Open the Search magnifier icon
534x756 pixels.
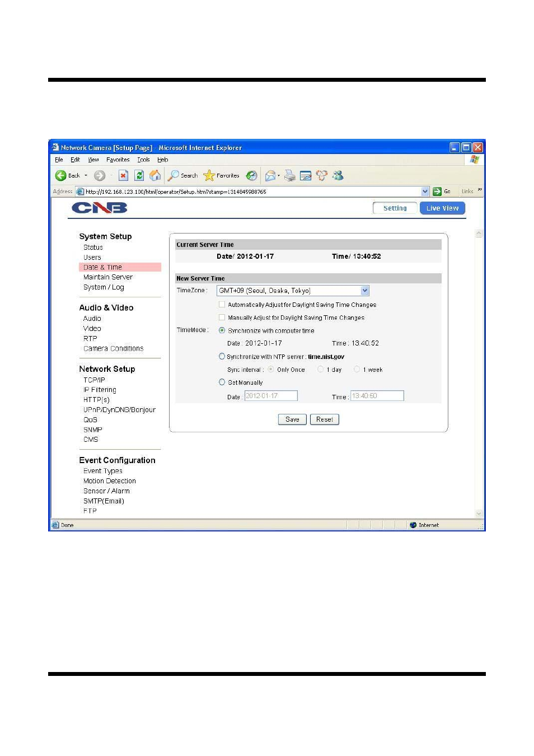[x=174, y=176]
